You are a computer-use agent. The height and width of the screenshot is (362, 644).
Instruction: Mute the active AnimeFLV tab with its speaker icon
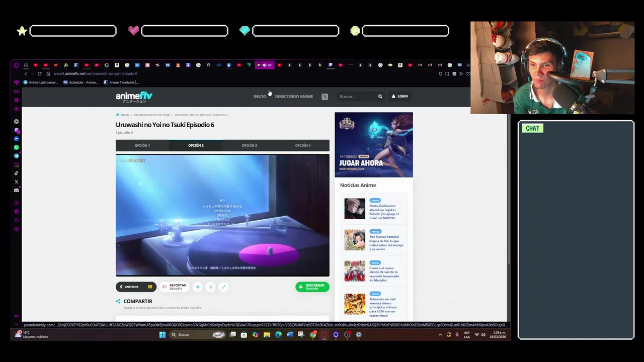(264, 65)
